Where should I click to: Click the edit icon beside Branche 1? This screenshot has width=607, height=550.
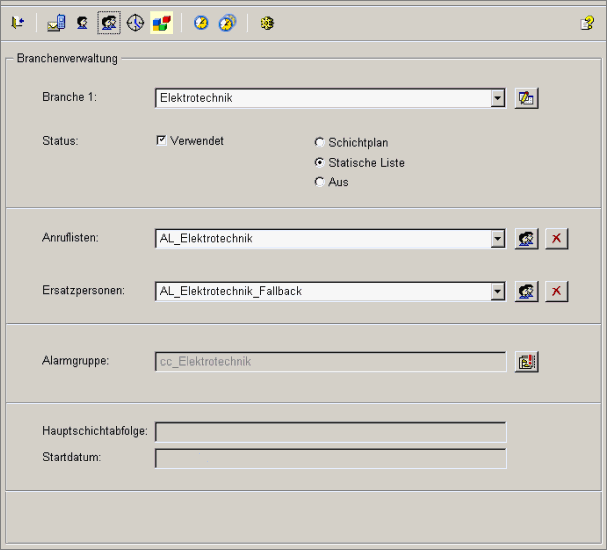[527, 98]
